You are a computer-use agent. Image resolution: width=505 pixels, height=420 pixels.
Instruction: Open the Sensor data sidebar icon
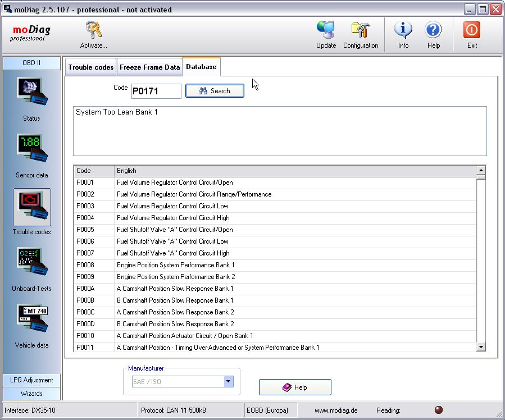pyautogui.click(x=32, y=148)
